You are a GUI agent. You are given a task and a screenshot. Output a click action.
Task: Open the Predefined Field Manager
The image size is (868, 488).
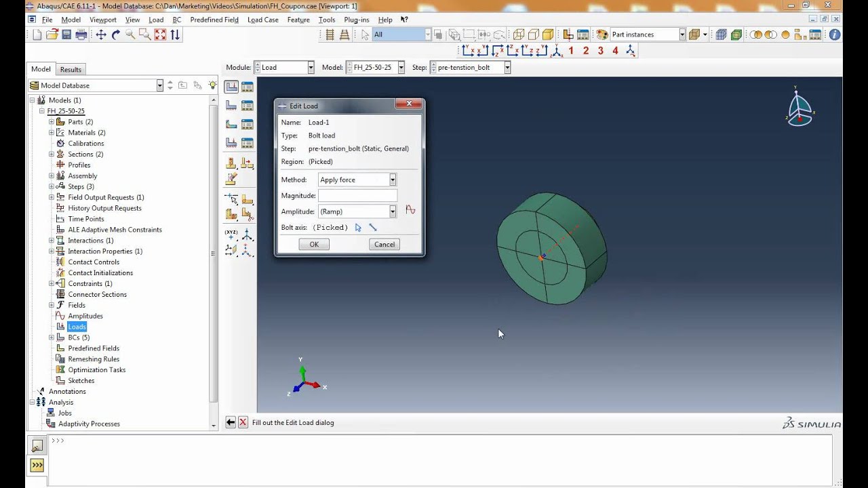pyautogui.click(x=248, y=124)
